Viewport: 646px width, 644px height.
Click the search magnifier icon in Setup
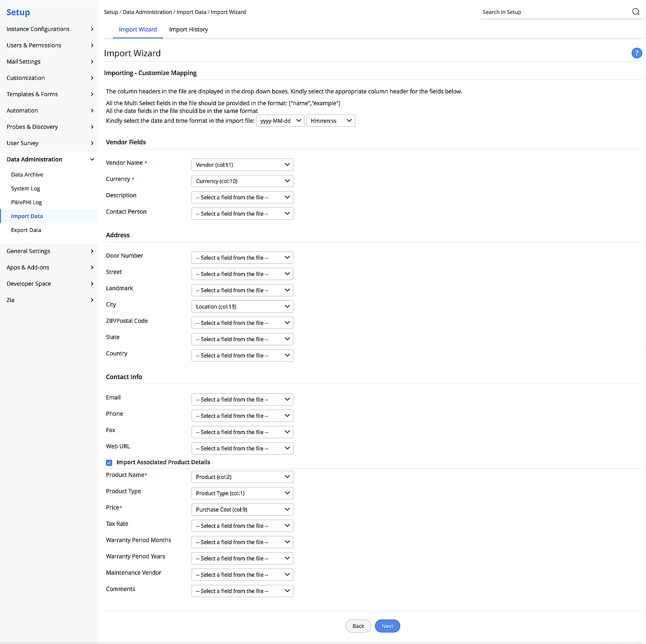[635, 12]
